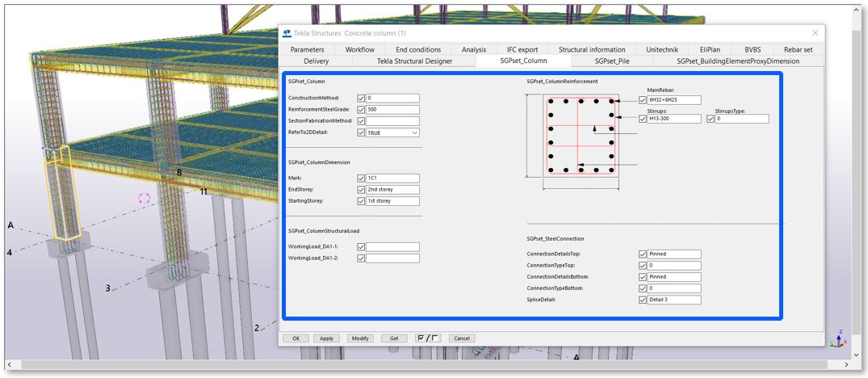Toggle the MainRebar checkbox
The height and width of the screenshot is (378, 868).
[x=643, y=100]
